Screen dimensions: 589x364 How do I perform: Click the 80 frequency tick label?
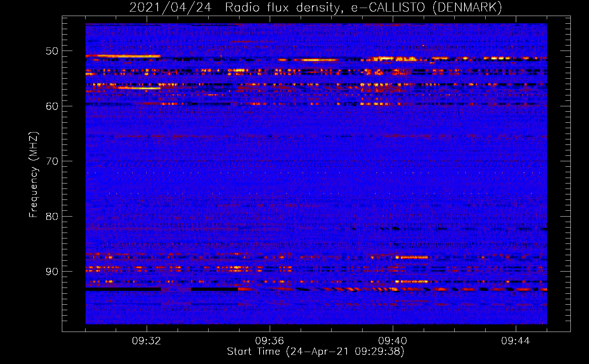click(x=52, y=217)
